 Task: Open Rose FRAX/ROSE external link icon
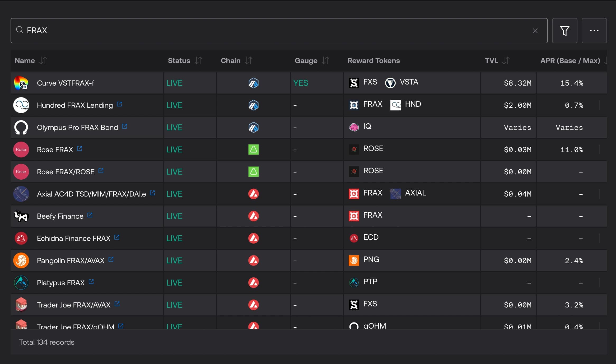tap(101, 171)
